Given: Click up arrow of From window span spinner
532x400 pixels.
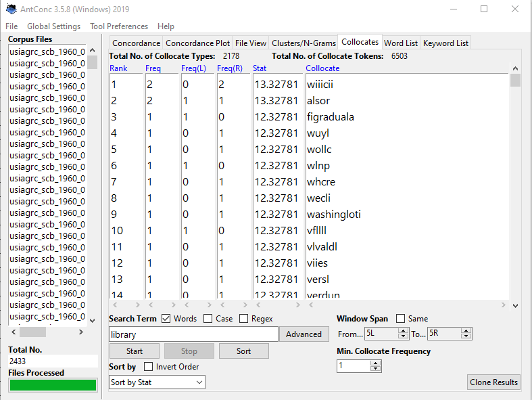Looking at the screenshot, I should pos(404,331).
